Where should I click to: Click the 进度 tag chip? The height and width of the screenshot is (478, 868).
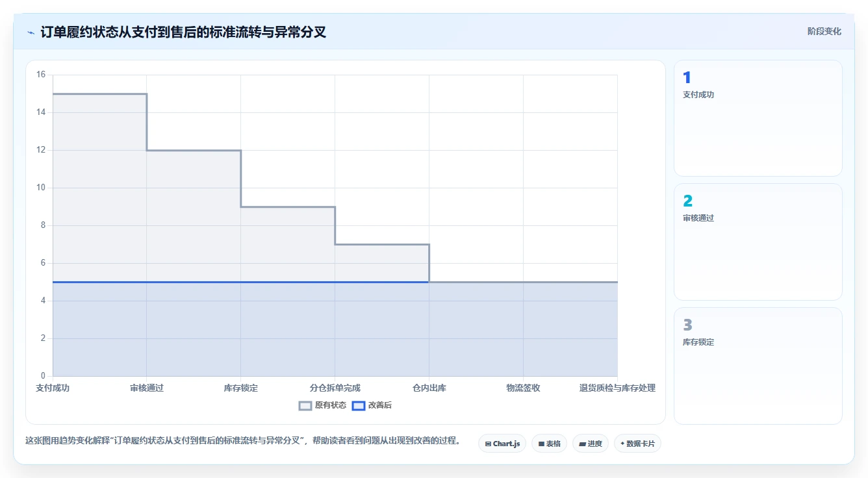pos(591,444)
